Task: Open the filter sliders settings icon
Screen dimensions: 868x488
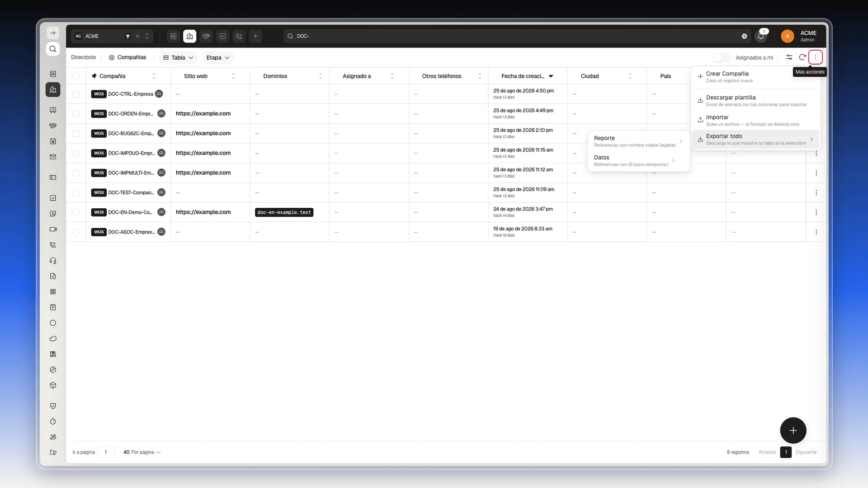Action: coord(789,57)
